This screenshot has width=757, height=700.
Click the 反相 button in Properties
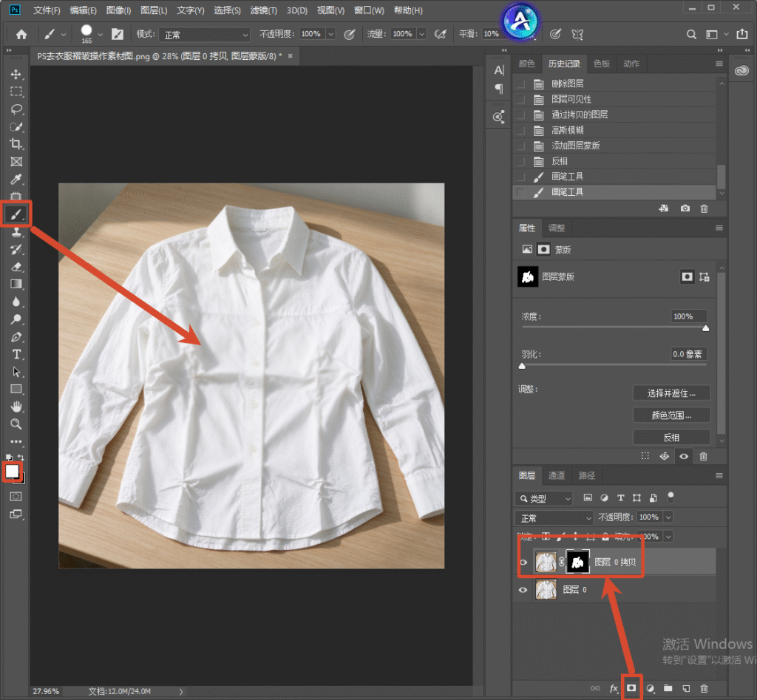[x=671, y=438]
